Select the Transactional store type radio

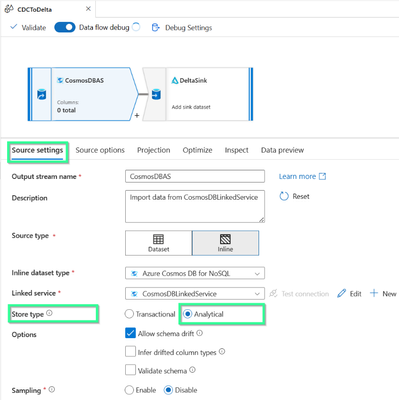pos(129,314)
